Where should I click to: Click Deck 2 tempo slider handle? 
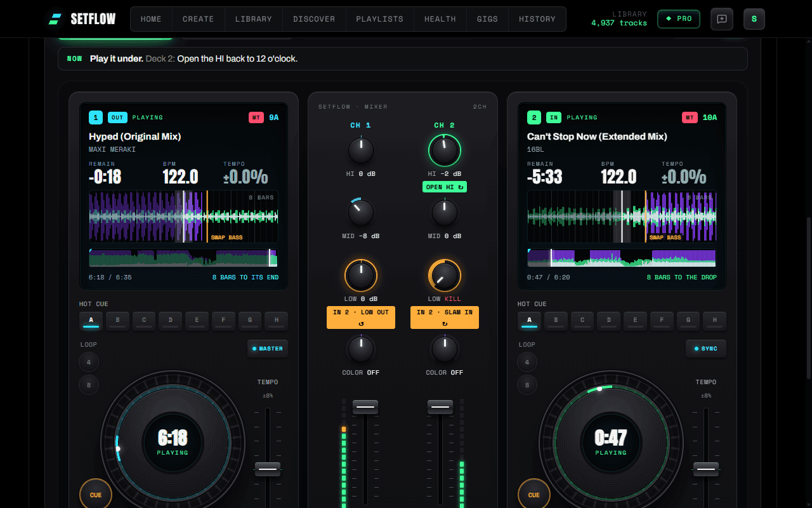pos(706,469)
